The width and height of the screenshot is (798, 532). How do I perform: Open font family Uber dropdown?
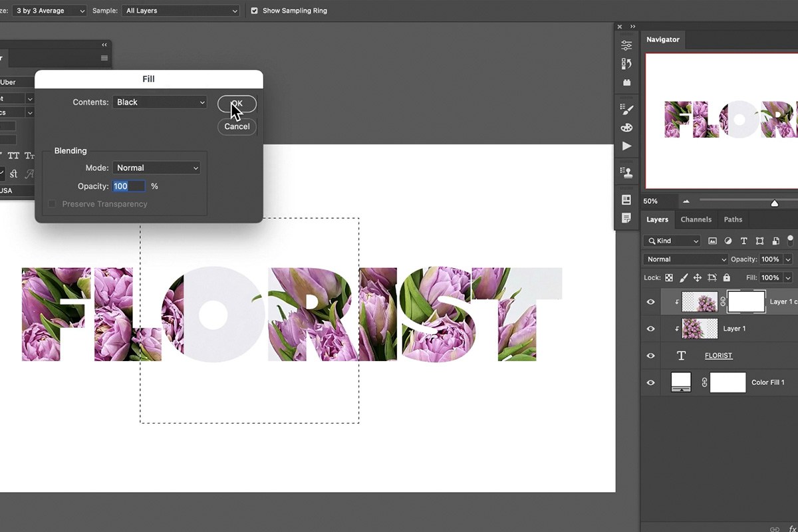click(x=17, y=82)
